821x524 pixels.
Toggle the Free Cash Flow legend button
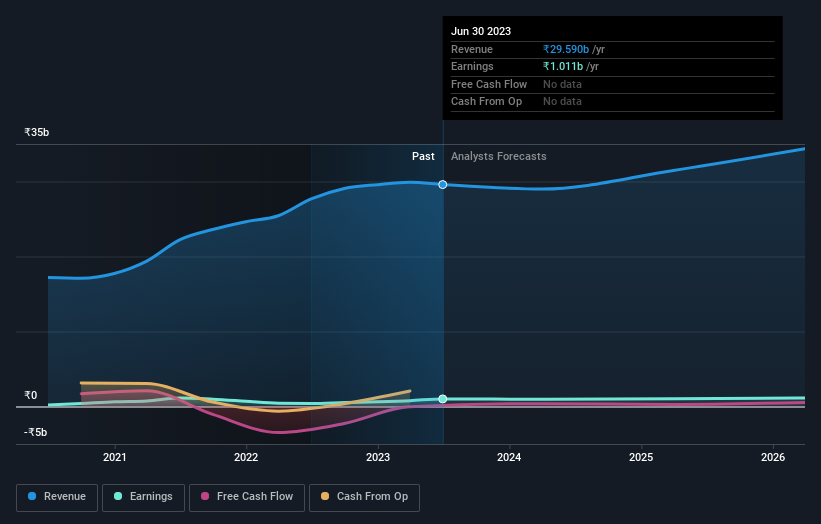click(247, 497)
